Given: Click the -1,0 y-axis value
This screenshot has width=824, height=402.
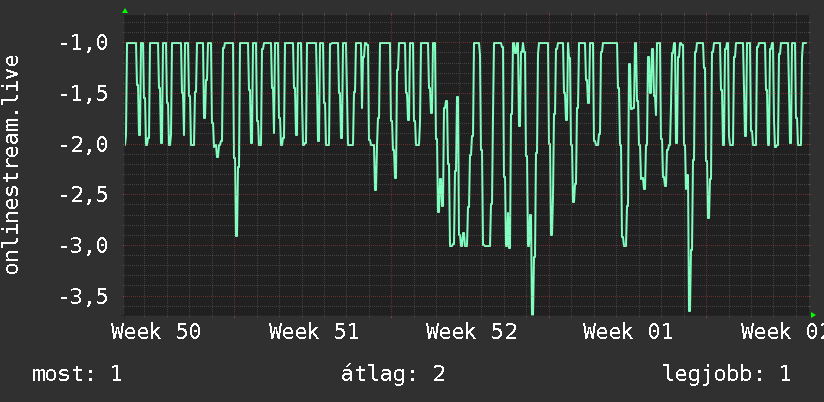Looking at the screenshot, I should point(84,43).
